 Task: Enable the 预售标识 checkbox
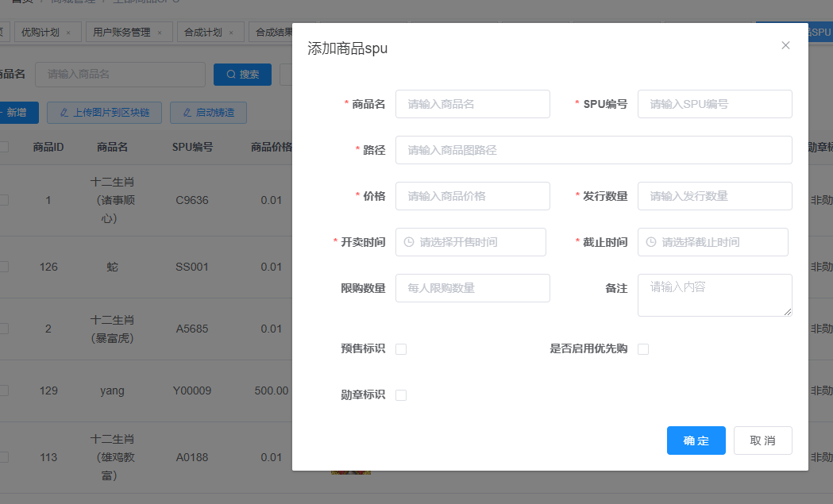point(401,348)
